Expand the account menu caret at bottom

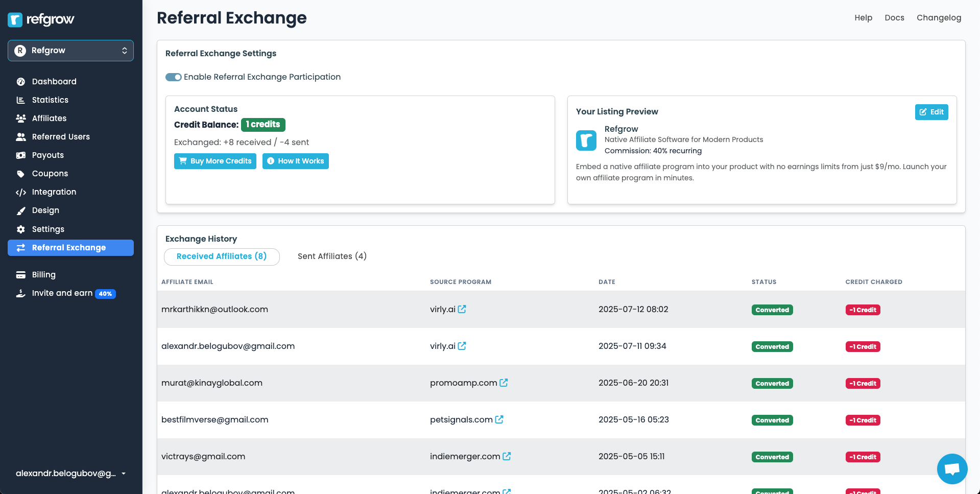124,474
